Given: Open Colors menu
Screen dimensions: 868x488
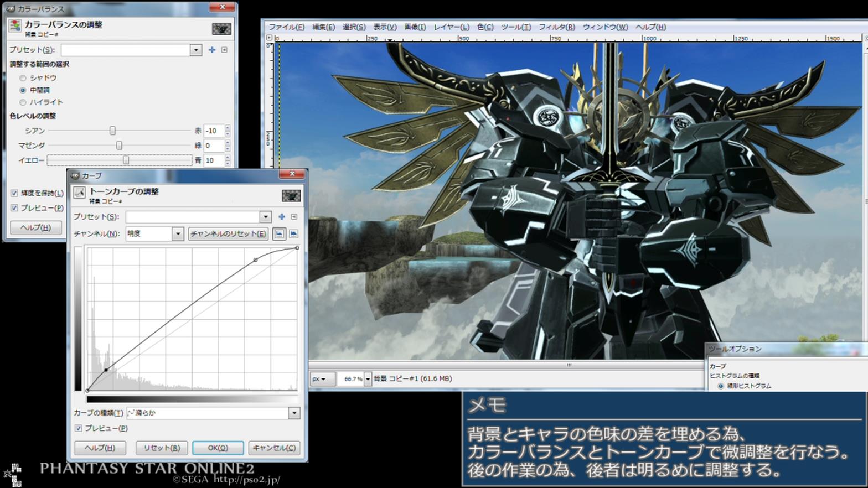Looking at the screenshot, I should (485, 27).
